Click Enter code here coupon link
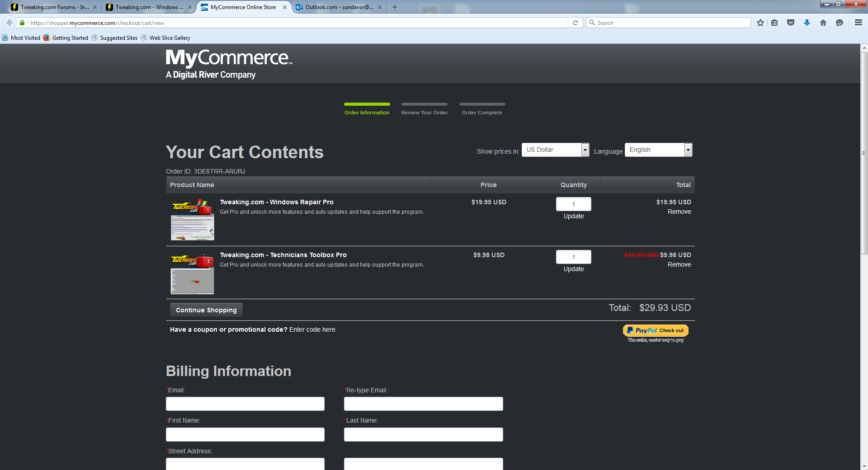Image resolution: width=868 pixels, height=470 pixels. (312, 330)
